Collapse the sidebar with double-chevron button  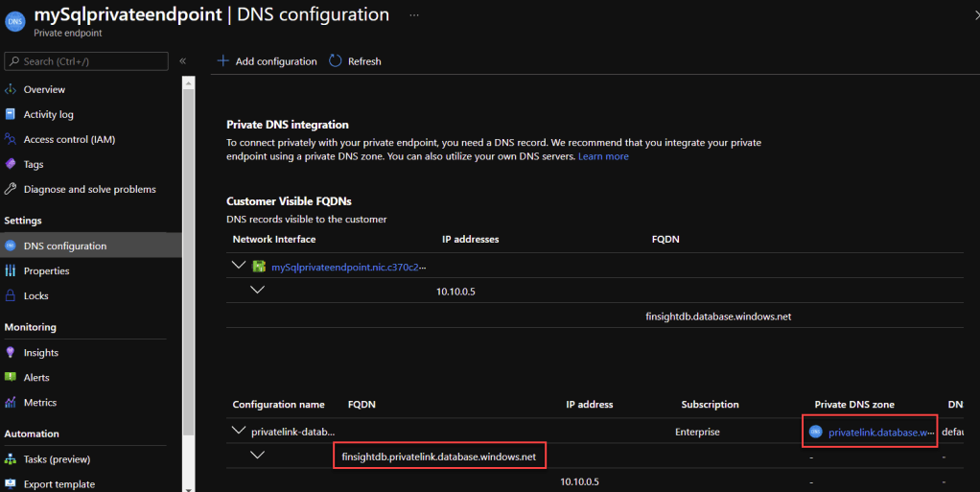pos(182,61)
